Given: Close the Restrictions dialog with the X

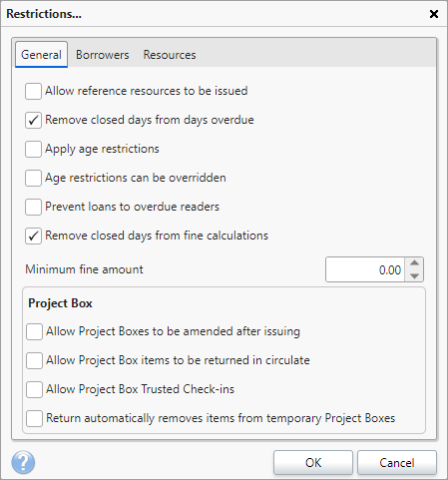Looking at the screenshot, I should click(434, 14).
